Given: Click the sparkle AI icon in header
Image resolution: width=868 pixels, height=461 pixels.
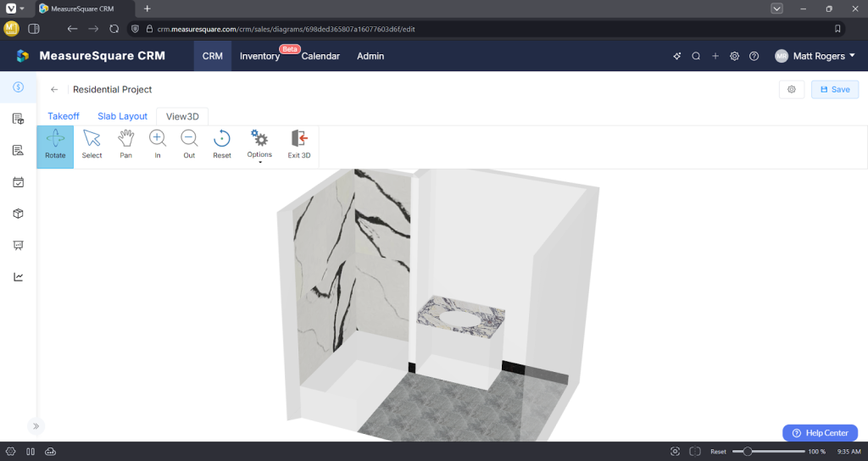Looking at the screenshot, I should tap(676, 56).
